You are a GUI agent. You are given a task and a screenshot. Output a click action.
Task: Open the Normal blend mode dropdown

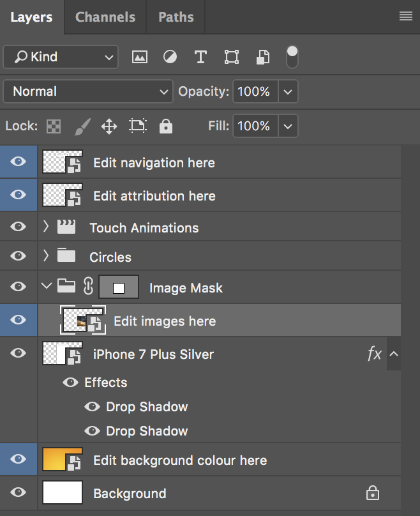tap(88, 91)
